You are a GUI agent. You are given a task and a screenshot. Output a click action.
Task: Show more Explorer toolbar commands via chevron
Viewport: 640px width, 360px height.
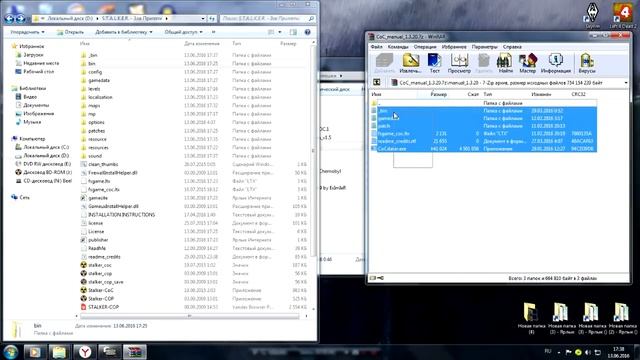213,32
